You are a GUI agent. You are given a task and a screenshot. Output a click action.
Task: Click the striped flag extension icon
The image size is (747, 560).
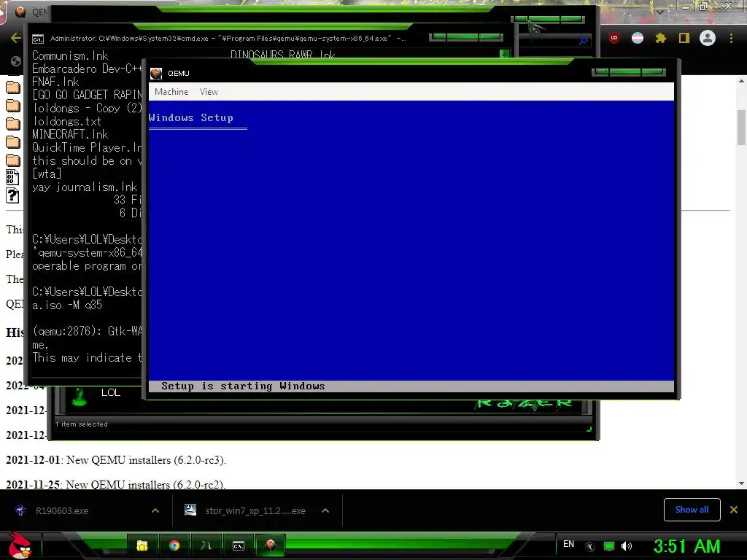638,38
